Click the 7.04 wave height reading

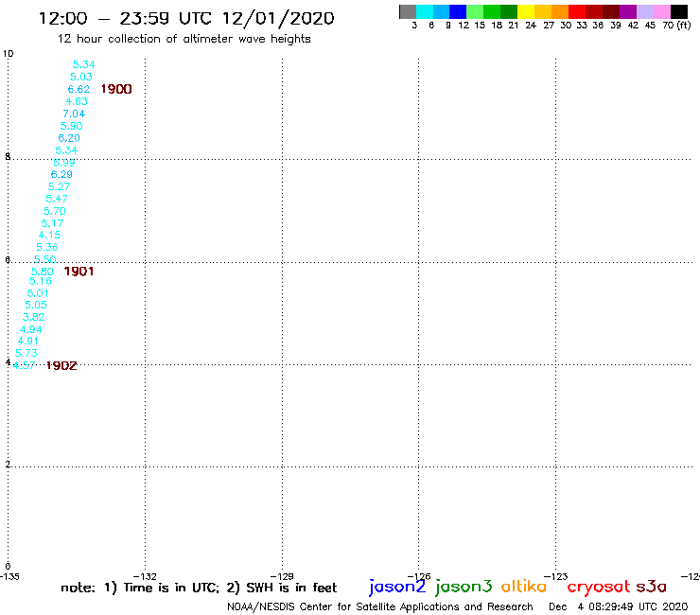[x=74, y=114]
